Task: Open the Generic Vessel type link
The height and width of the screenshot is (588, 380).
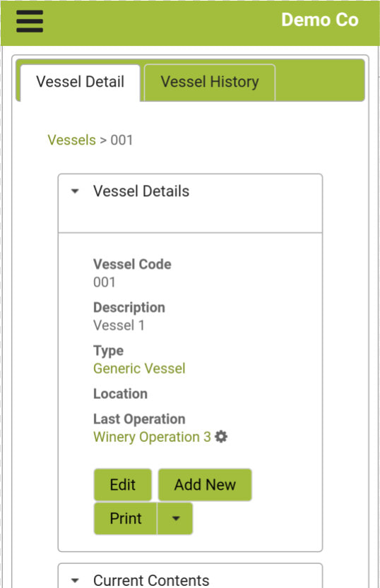Action: point(139,368)
